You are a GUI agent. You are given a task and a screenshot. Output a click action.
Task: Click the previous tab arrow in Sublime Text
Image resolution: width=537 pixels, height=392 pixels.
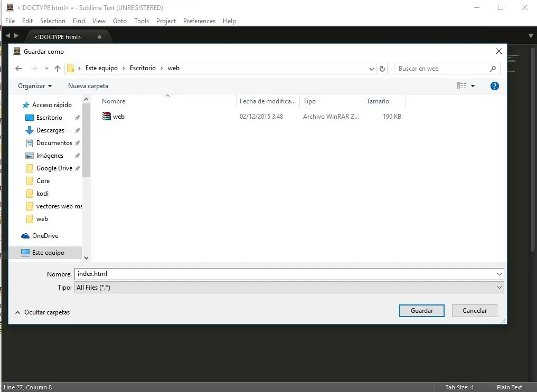coord(8,35)
